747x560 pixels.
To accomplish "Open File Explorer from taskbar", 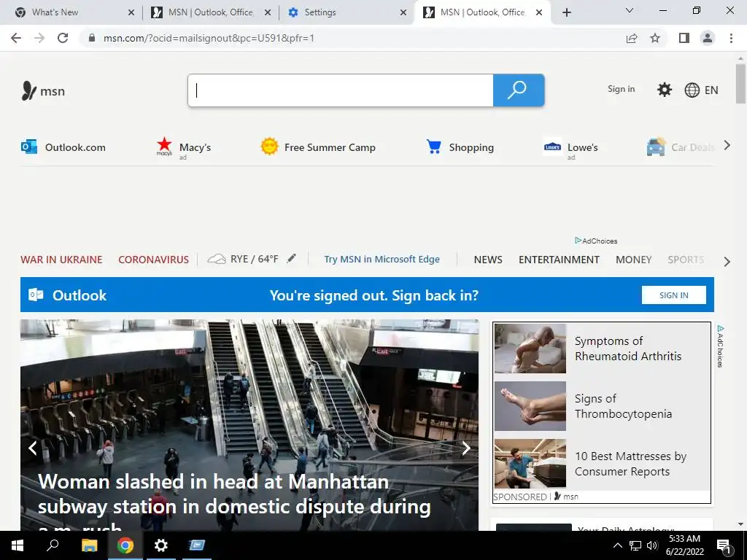I will click(x=89, y=545).
